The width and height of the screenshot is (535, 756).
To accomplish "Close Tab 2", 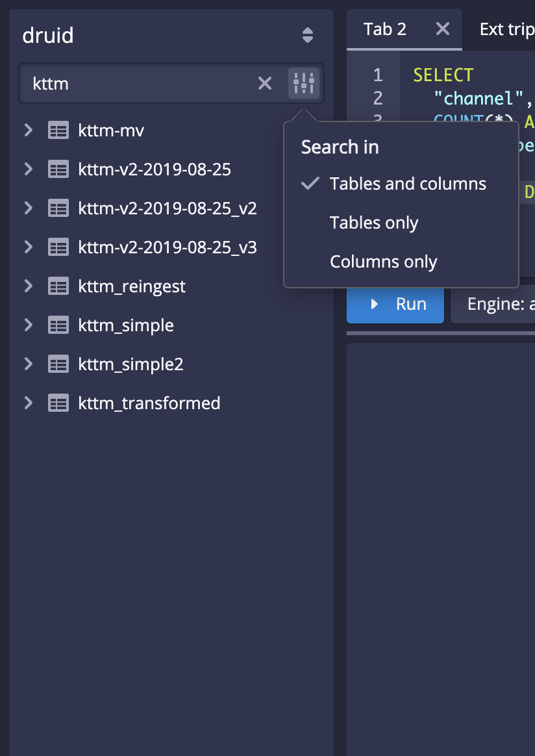I will point(442,29).
